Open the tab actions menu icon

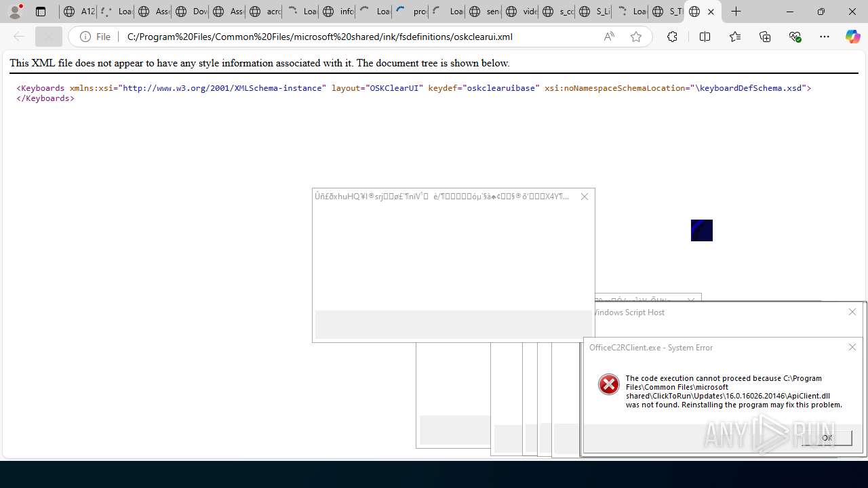[41, 12]
